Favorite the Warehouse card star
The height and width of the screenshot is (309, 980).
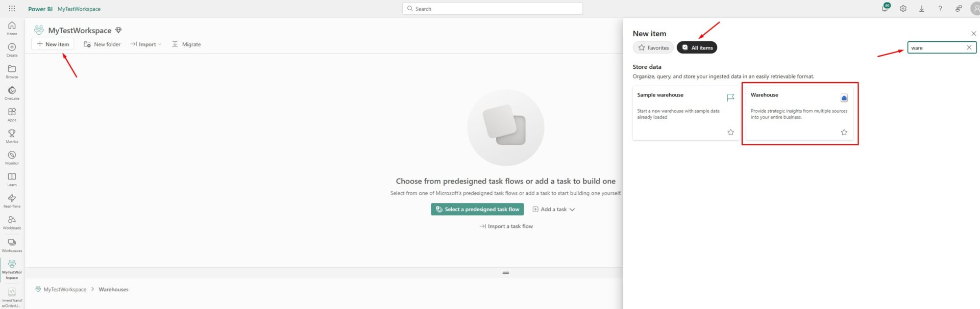tap(844, 132)
